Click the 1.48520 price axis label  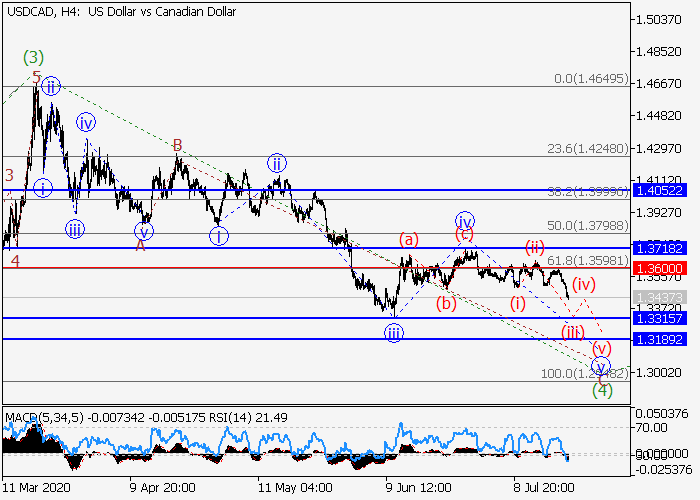tap(659, 52)
